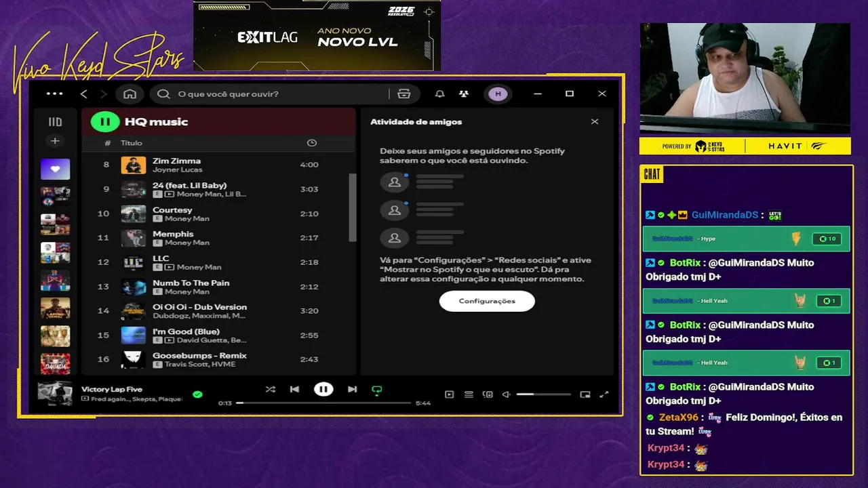Open the profile avatar 'H' menu
This screenshot has height=488, width=868.
tap(498, 94)
